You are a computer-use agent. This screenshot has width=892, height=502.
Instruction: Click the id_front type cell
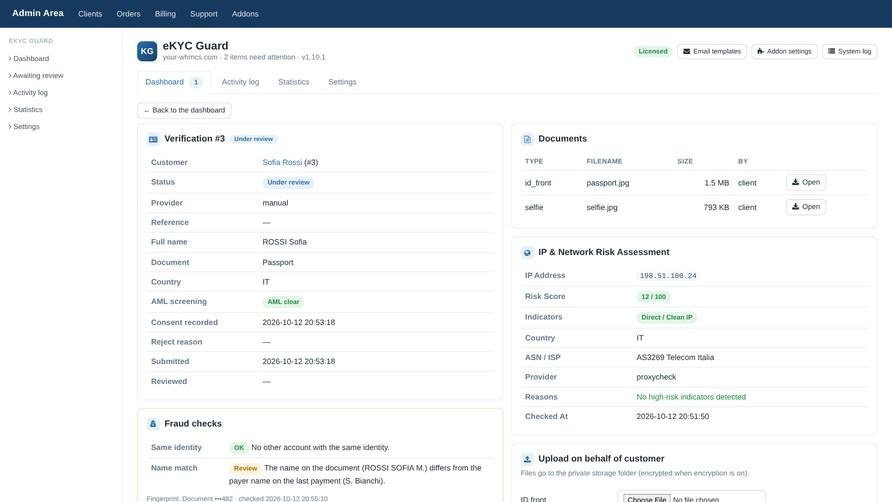(x=538, y=183)
